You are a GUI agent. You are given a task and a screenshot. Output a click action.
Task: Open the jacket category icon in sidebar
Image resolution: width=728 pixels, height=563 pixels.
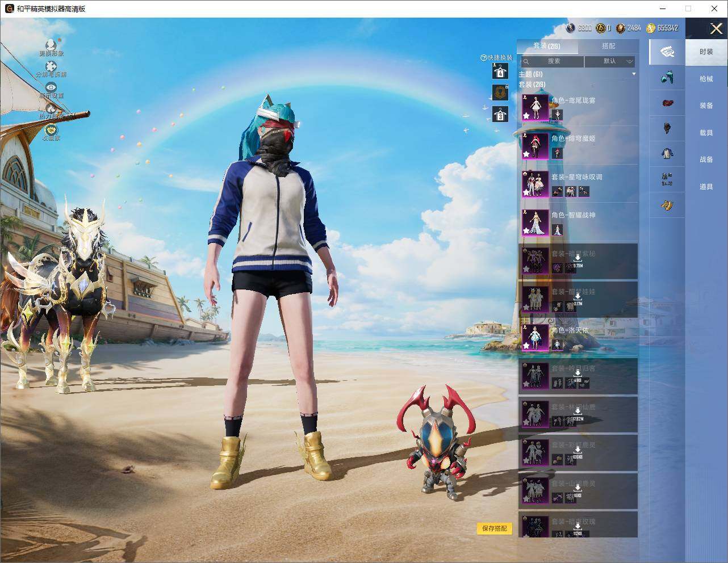[667, 153]
